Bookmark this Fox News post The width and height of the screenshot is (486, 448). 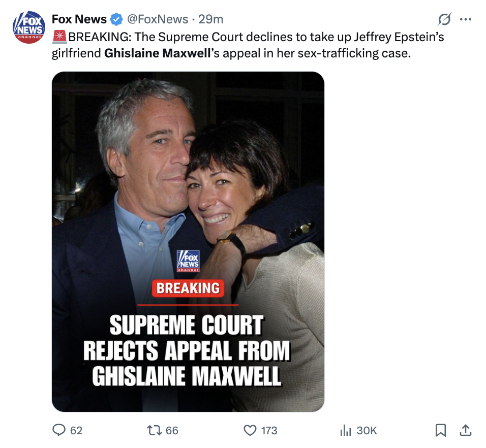click(x=441, y=430)
